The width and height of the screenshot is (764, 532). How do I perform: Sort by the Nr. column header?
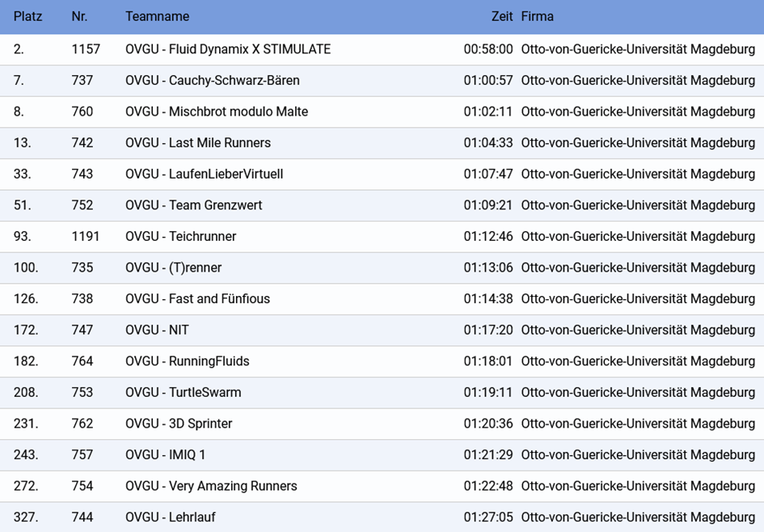click(79, 16)
